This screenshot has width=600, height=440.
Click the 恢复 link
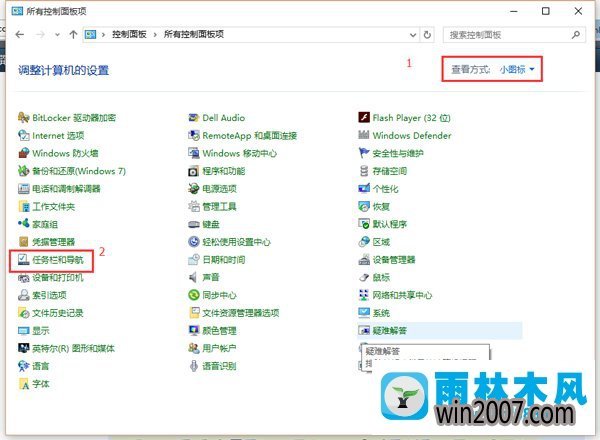(381, 207)
